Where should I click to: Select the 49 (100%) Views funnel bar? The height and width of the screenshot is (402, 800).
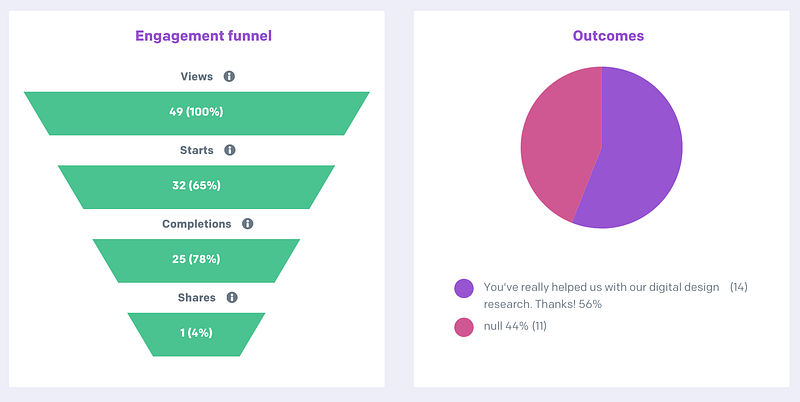196,112
